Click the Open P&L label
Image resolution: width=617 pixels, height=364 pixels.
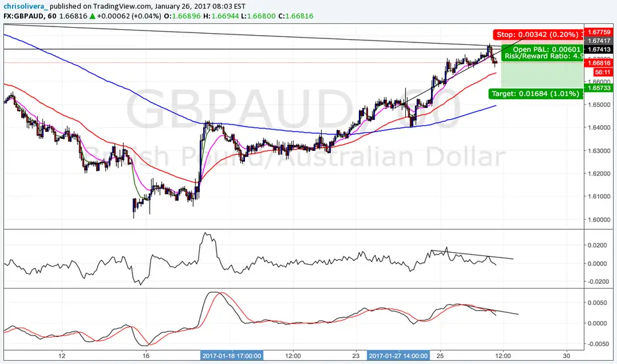click(547, 49)
